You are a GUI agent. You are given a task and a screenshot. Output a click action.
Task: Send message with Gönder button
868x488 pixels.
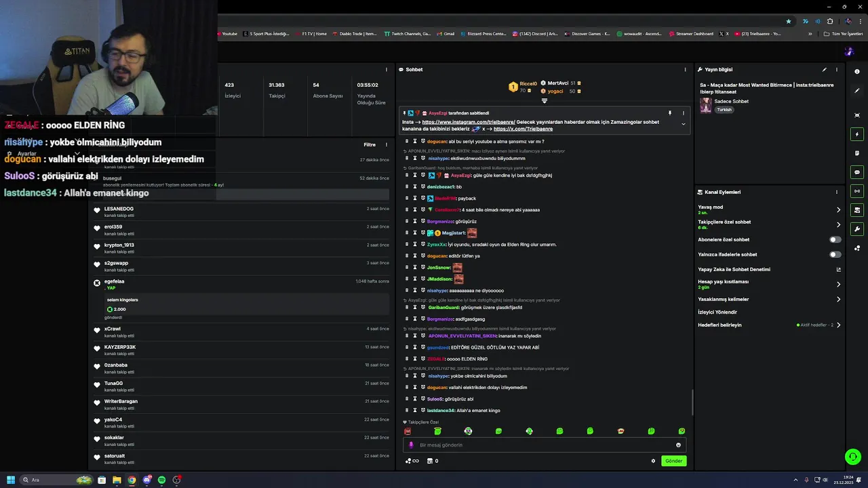click(673, 461)
